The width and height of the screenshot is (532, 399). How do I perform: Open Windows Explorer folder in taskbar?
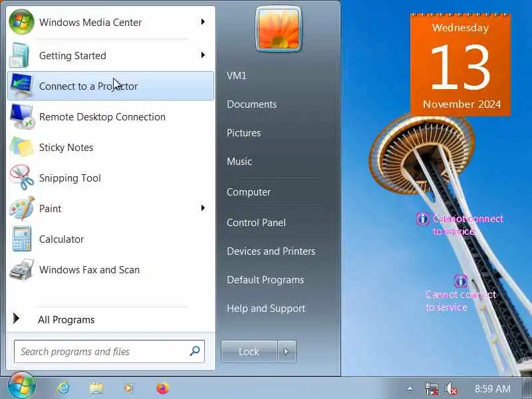96,388
